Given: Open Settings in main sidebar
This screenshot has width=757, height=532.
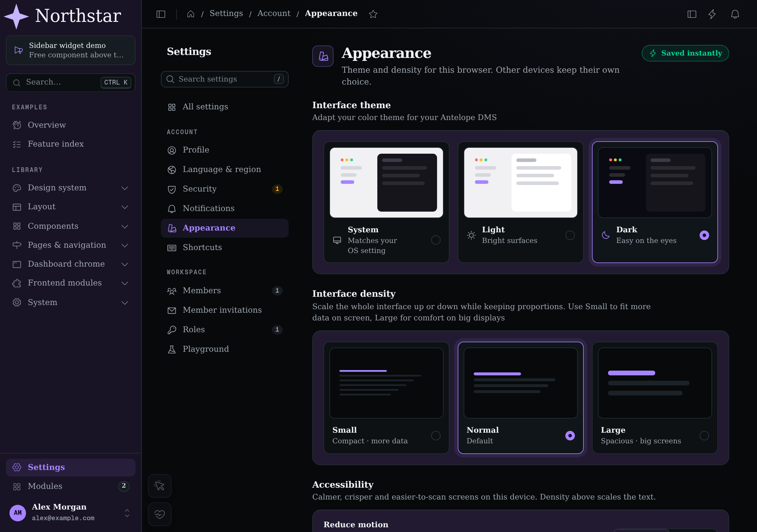Looking at the screenshot, I should (x=71, y=467).
